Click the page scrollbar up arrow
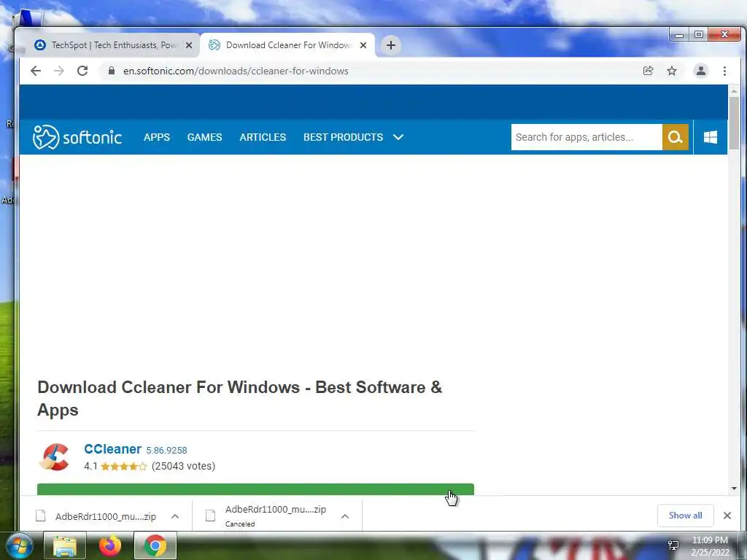Image resolution: width=747 pixels, height=560 pixels. pyautogui.click(x=734, y=90)
